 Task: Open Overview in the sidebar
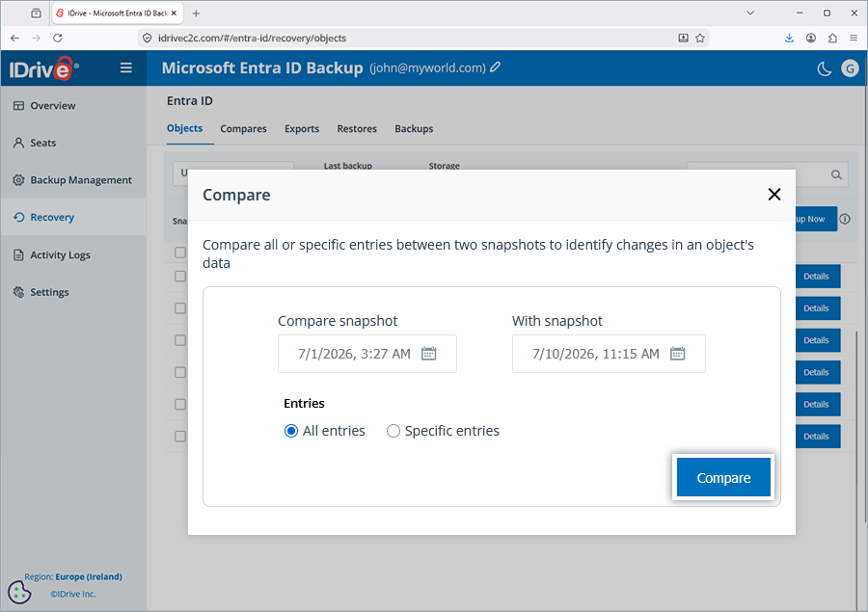click(73, 106)
